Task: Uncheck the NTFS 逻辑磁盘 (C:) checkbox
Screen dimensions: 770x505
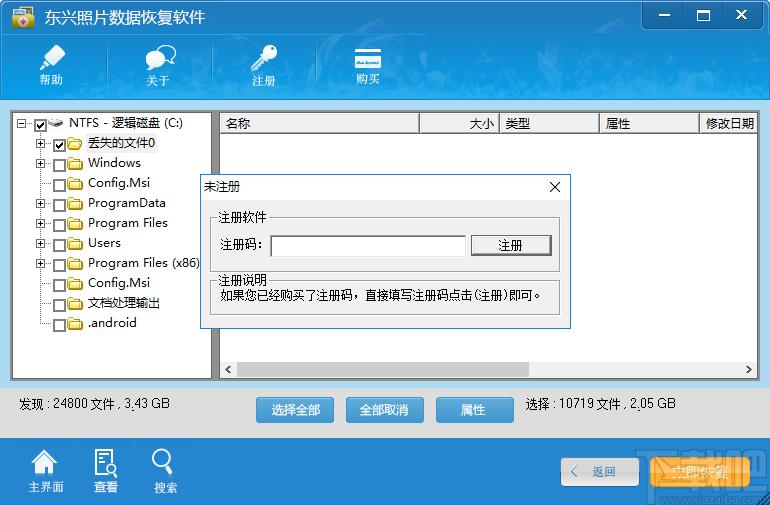Action: coord(40,125)
